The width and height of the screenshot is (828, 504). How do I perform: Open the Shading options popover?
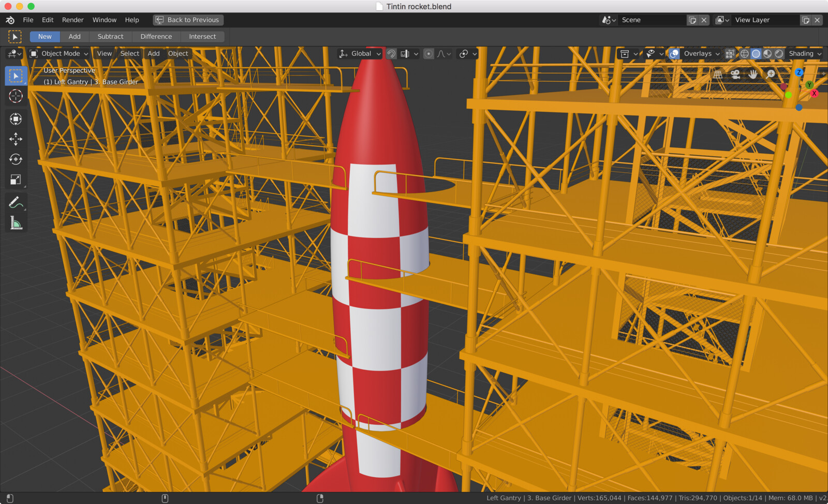point(805,53)
